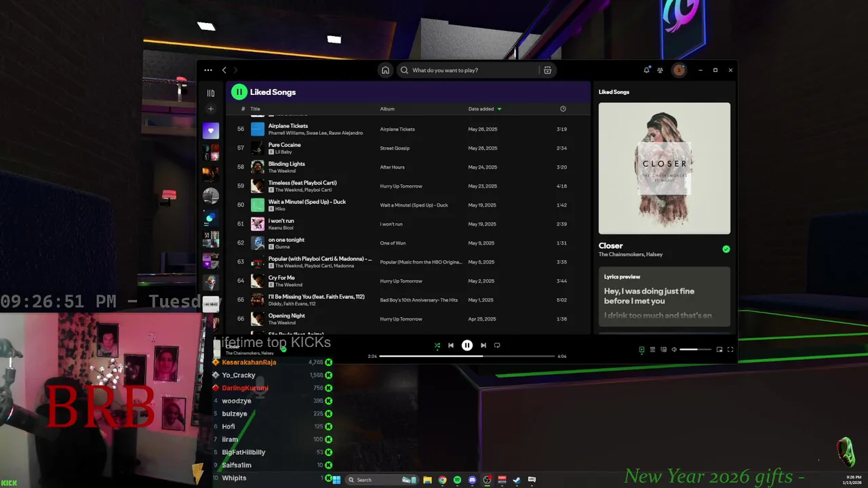Open the Lyrics preview card
The width and height of the screenshot is (868, 488).
665,297
